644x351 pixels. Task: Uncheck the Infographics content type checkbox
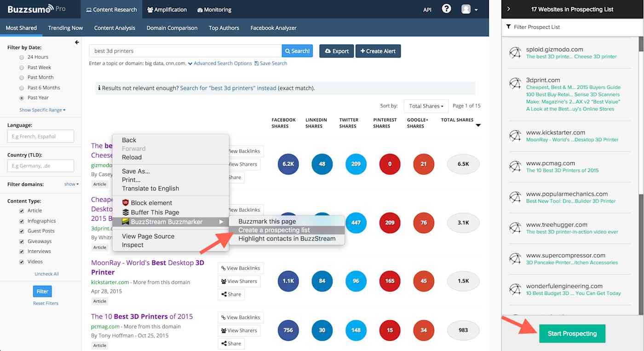tap(22, 221)
